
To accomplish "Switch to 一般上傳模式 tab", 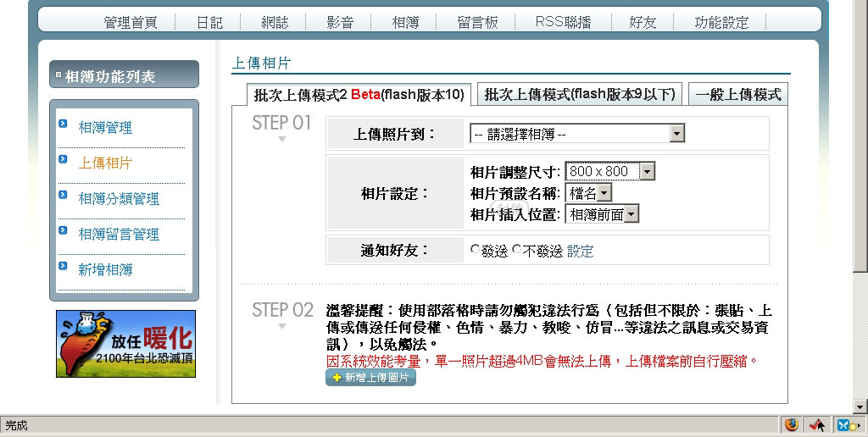I will (738, 95).
